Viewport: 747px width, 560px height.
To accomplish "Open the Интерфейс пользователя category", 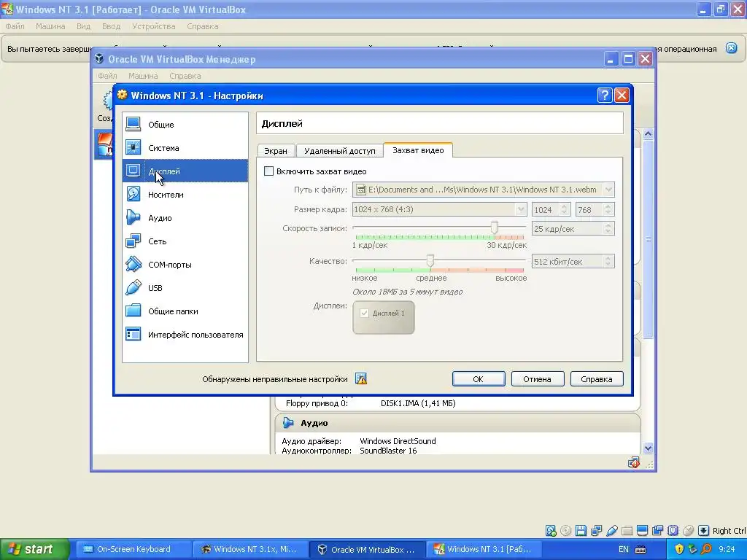I will (185, 334).
